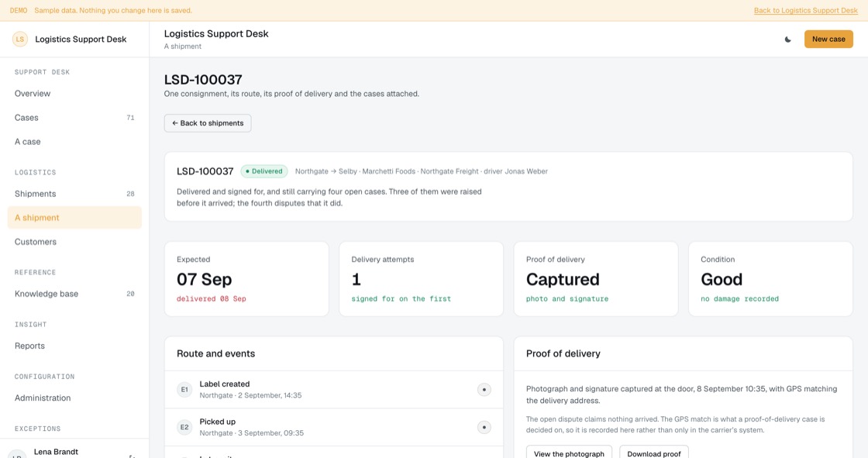Open View the photograph button
Image resolution: width=868 pixels, height=458 pixels.
(569, 452)
